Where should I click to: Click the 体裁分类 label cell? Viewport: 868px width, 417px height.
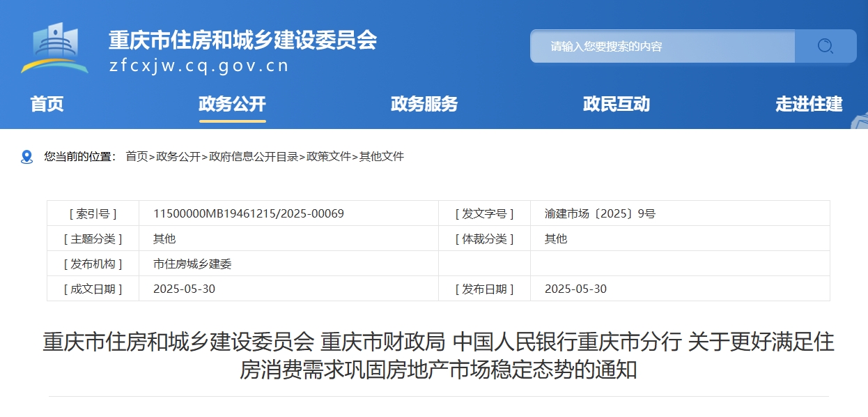click(485, 238)
